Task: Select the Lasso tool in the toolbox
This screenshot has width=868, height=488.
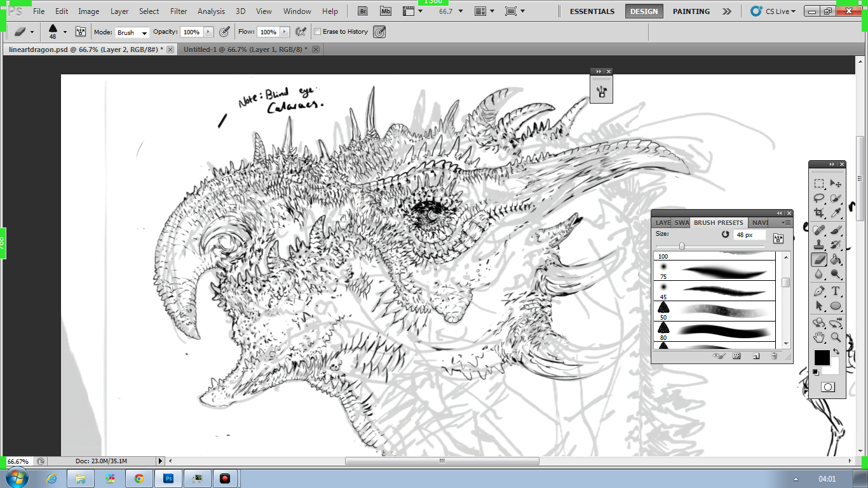Action: (x=819, y=198)
